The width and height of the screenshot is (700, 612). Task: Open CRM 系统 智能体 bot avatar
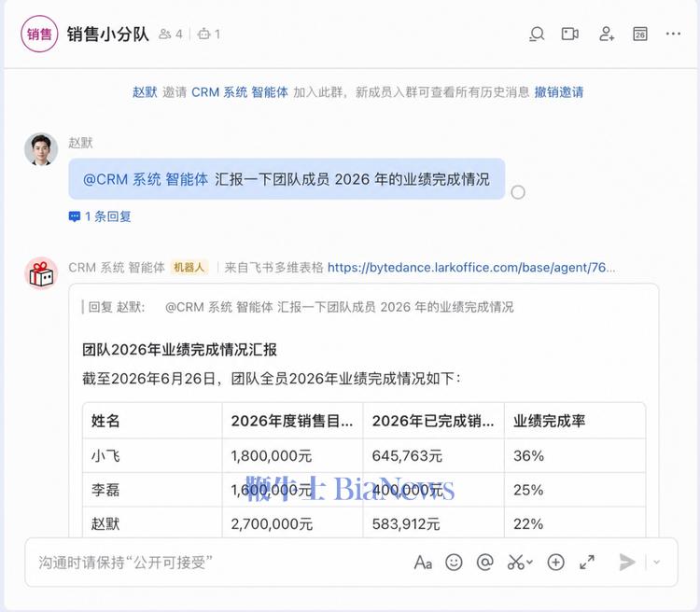pos(41,273)
